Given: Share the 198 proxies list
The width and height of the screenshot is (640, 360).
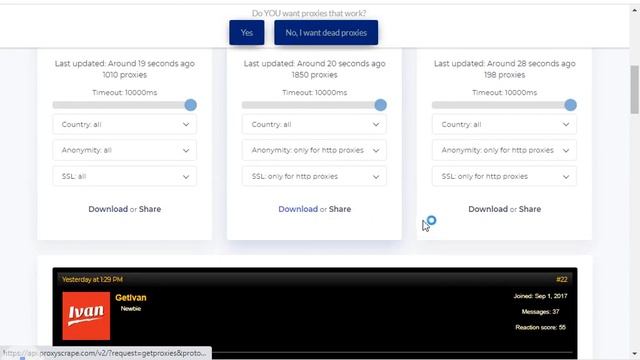Looking at the screenshot, I should coord(530,209).
